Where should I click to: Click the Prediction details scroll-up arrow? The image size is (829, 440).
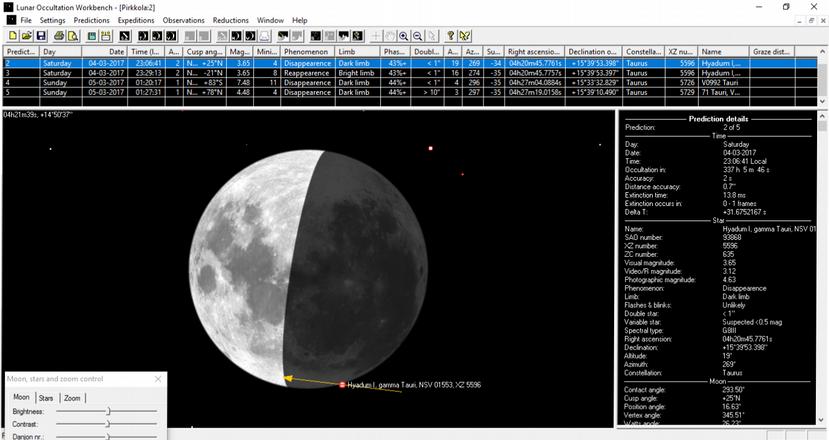tap(822, 115)
